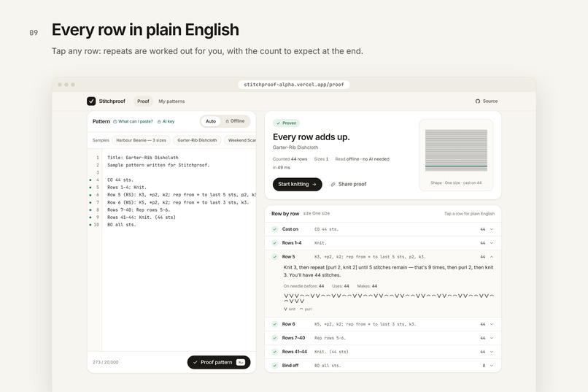Load the Weekend Scarf sample
This screenshot has height=392, width=588.
click(240, 140)
